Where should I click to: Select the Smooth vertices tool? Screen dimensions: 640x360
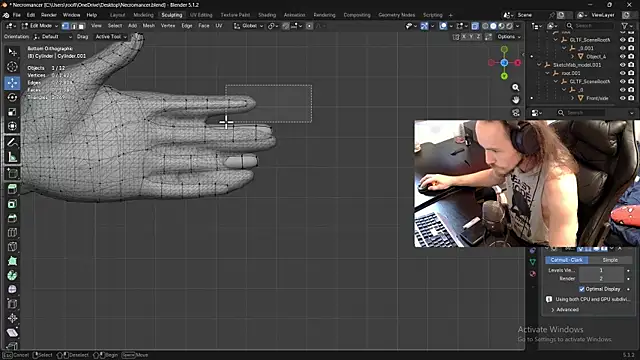12,289
